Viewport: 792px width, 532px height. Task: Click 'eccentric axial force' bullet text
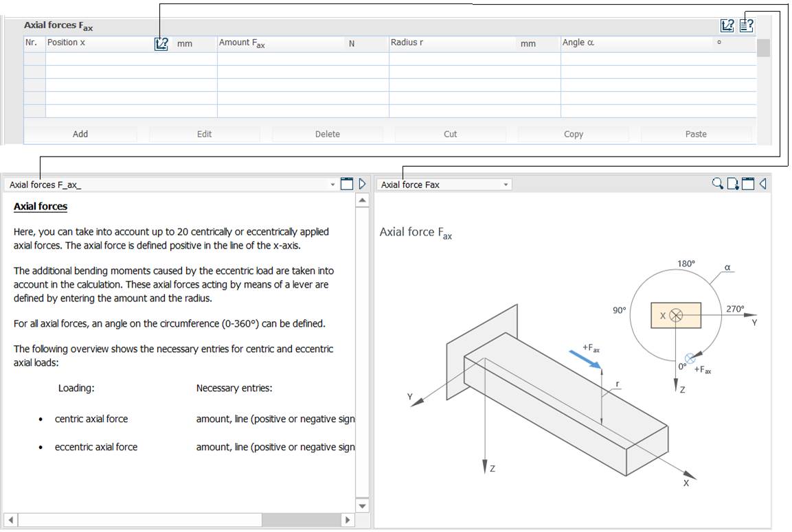click(x=96, y=447)
